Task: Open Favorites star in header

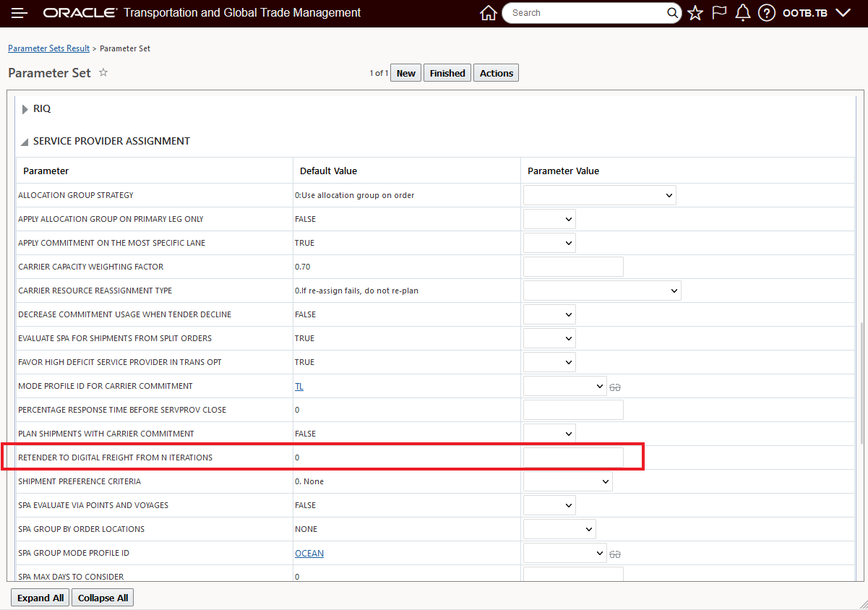Action: tap(695, 13)
